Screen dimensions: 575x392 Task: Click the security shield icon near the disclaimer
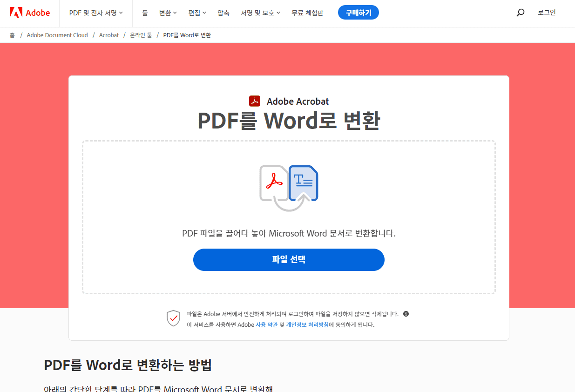tap(173, 318)
